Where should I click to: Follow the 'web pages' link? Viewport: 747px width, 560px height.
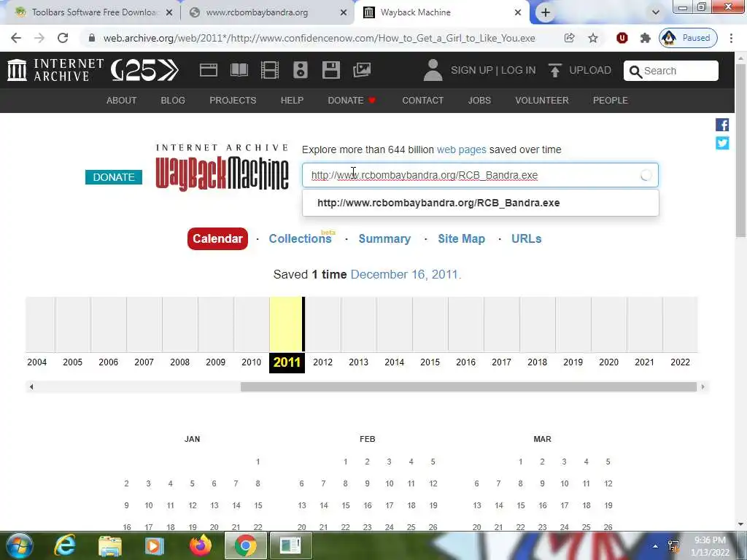(x=461, y=150)
